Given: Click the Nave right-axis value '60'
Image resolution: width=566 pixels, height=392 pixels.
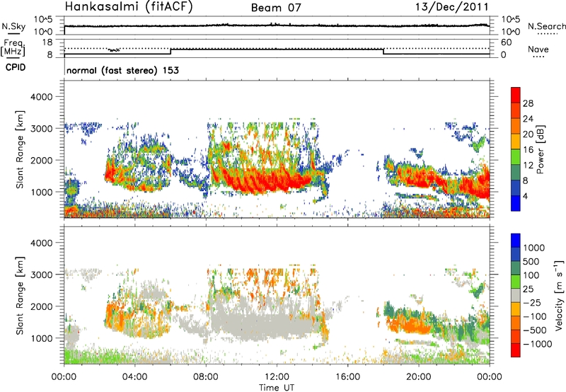Looking at the screenshot, I should [x=506, y=42].
